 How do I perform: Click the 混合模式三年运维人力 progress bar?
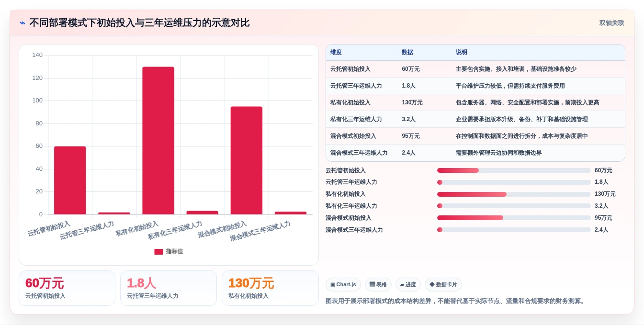coord(514,230)
